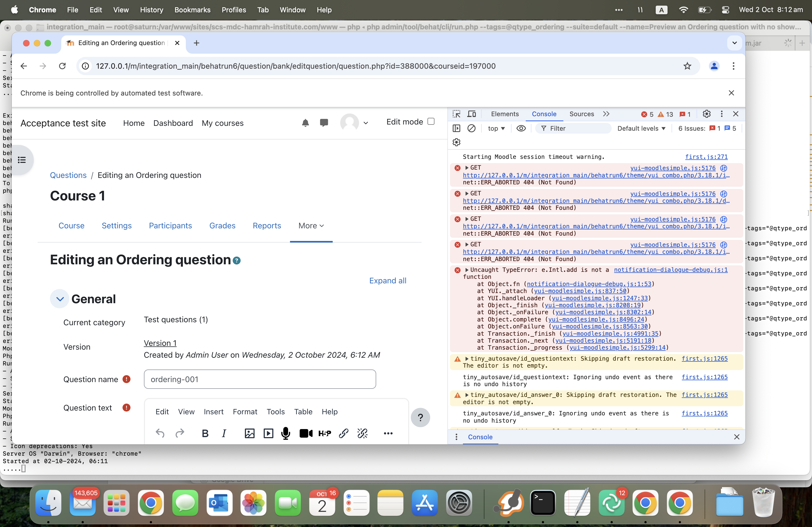This screenshot has width=812, height=527.
Task: Reveal more editor toolbar items with ellipsis
Action: (x=388, y=433)
